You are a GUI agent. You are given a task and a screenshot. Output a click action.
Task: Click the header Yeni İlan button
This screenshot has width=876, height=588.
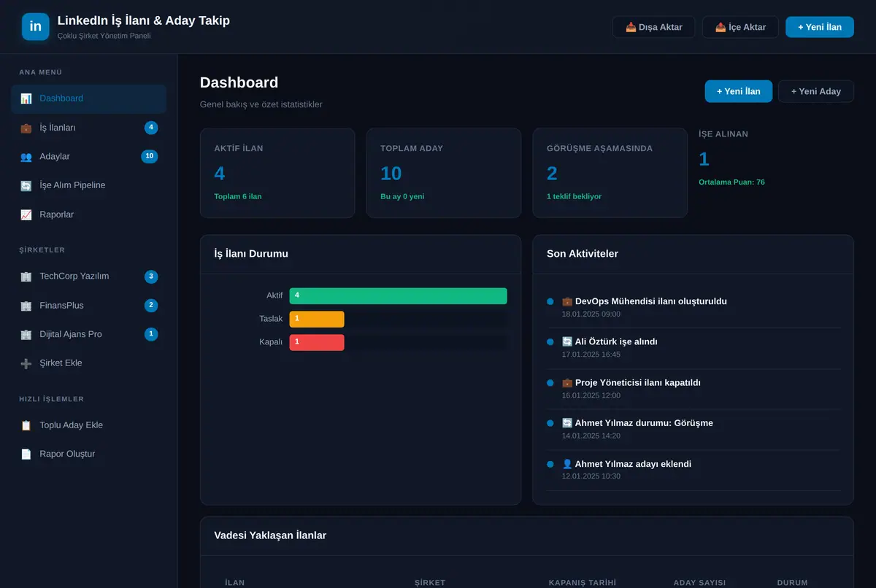pyautogui.click(x=820, y=27)
